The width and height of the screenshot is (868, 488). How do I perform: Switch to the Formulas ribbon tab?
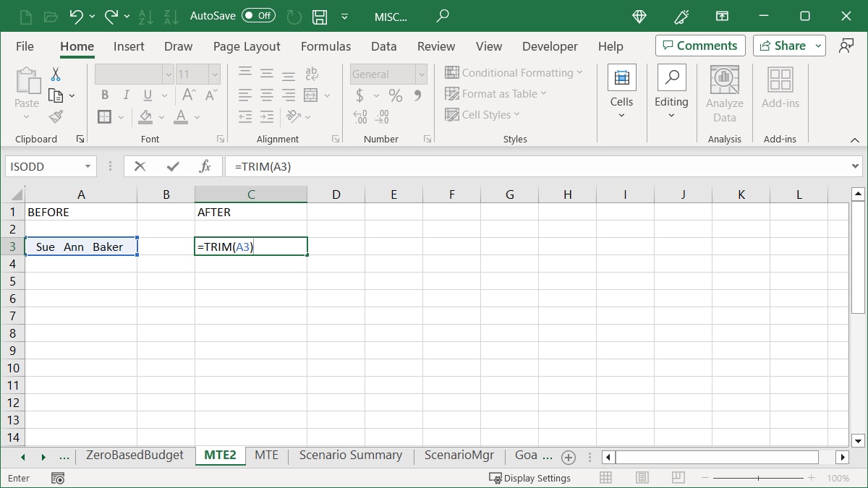point(326,46)
